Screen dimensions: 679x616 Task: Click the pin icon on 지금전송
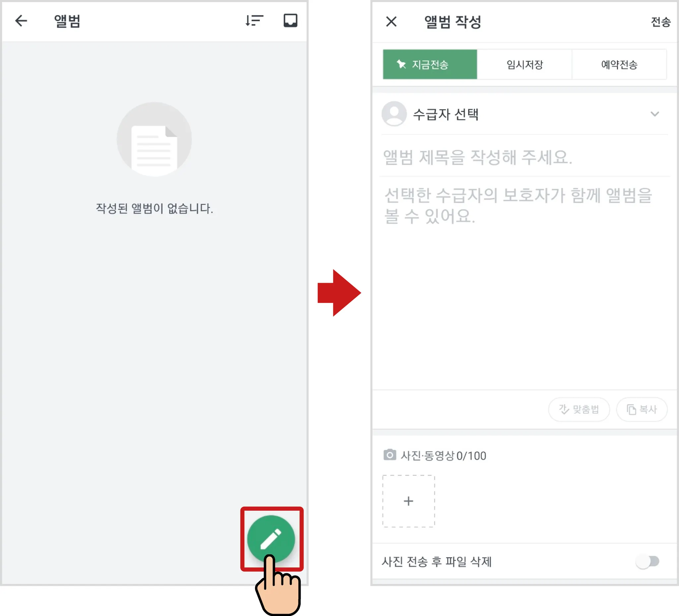401,64
